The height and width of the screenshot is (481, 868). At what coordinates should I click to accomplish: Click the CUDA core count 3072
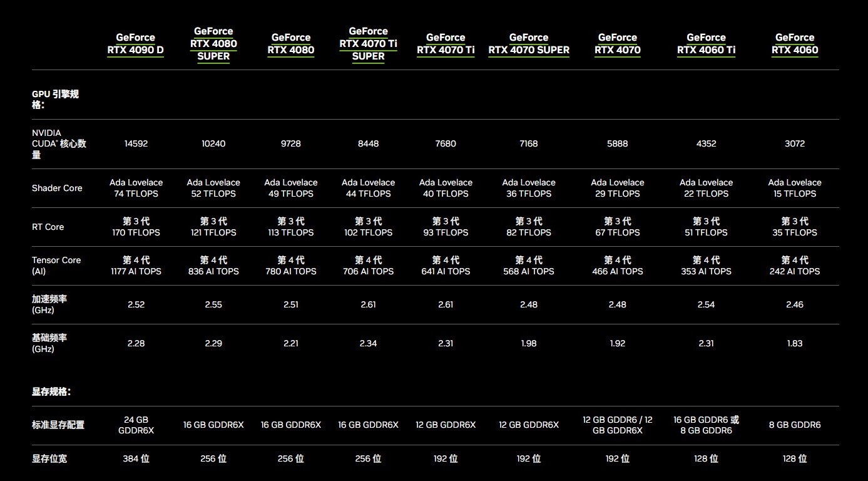795,144
